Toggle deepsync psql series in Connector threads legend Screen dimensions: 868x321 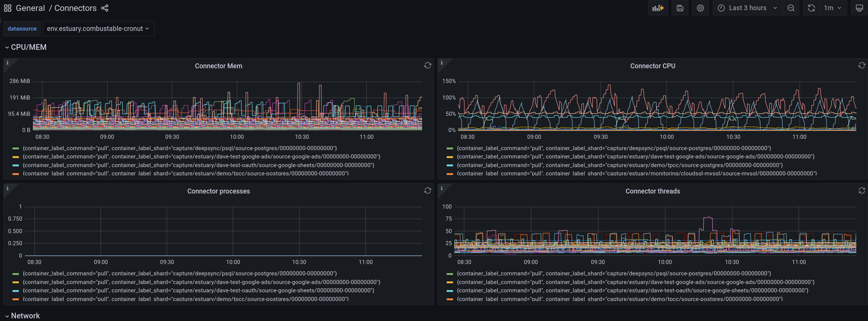pos(614,273)
